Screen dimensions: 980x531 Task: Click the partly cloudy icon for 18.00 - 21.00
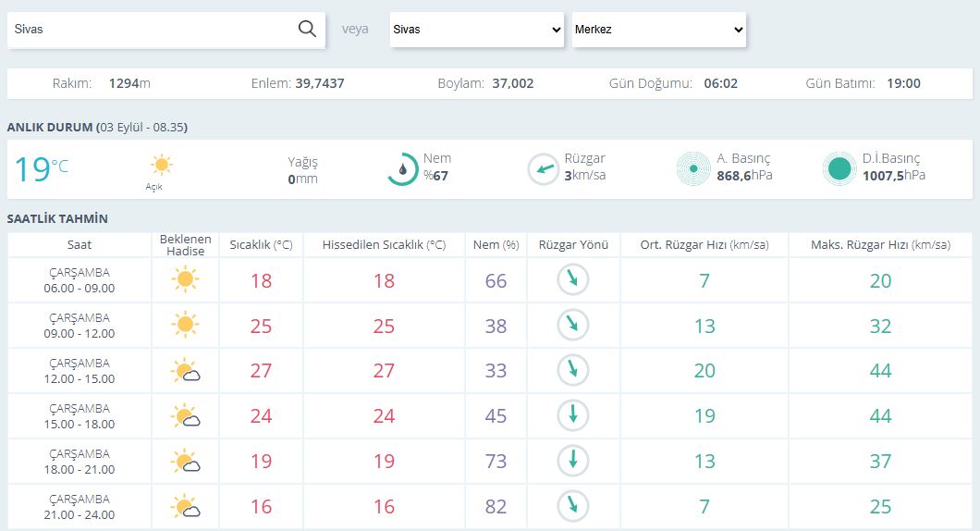(186, 462)
